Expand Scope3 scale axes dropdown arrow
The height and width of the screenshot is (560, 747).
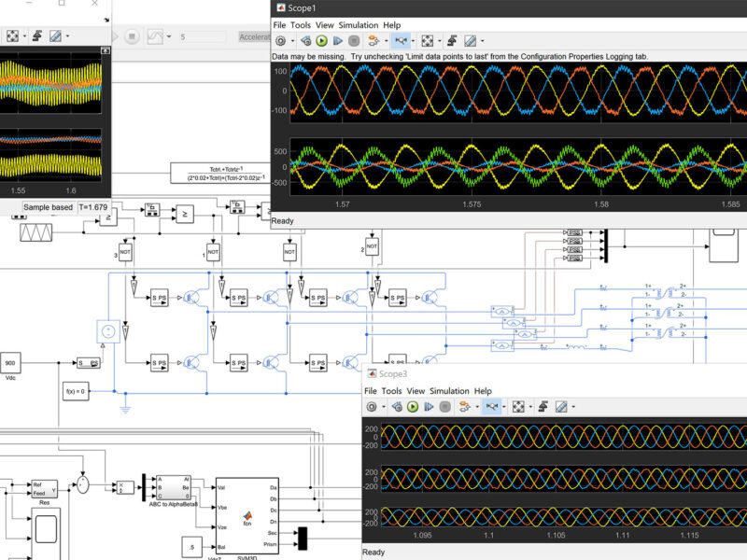point(530,407)
